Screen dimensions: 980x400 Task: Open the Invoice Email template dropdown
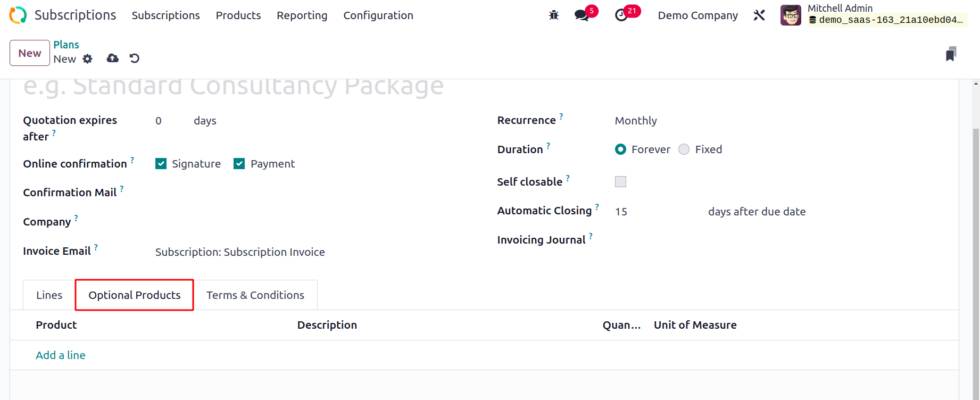(x=240, y=252)
